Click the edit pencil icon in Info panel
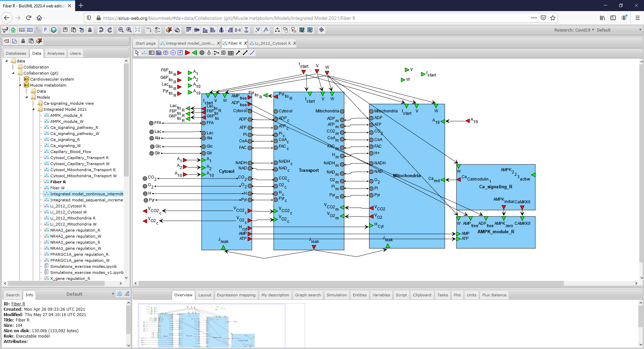 tap(127, 294)
